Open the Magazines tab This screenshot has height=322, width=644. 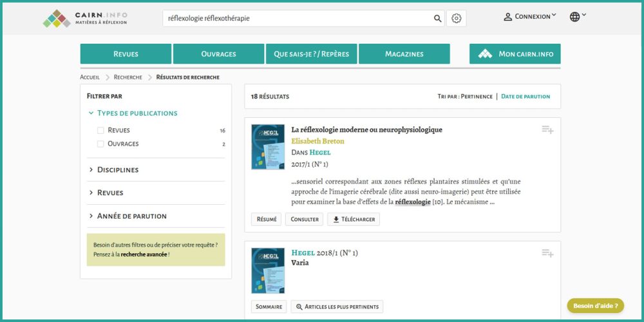[404, 54]
